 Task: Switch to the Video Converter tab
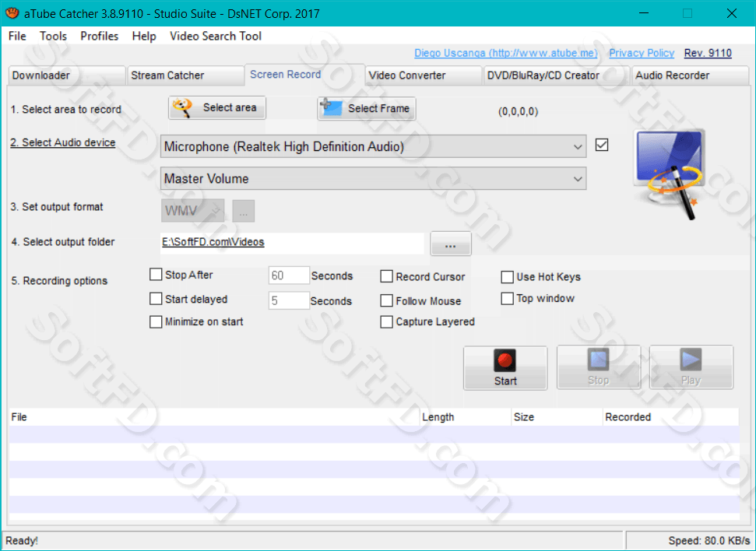424,75
